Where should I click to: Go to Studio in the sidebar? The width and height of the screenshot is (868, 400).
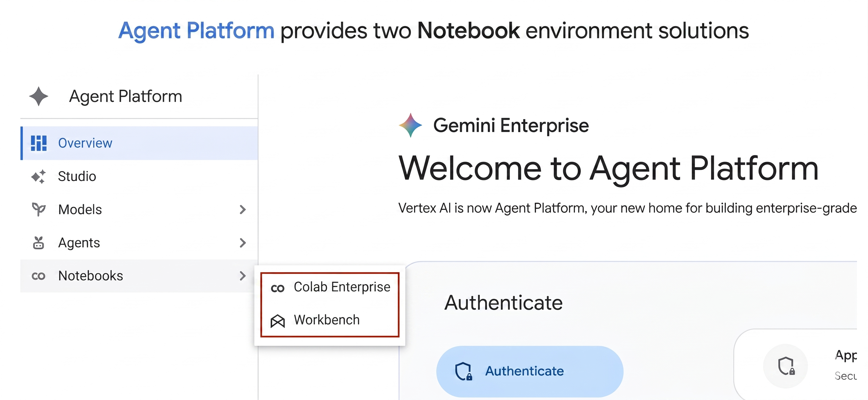click(139, 176)
